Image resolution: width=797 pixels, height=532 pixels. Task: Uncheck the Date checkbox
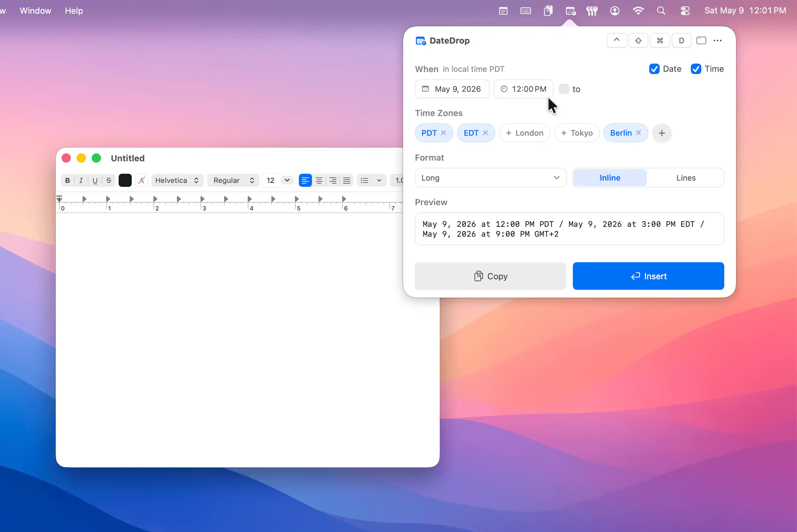pos(654,69)
